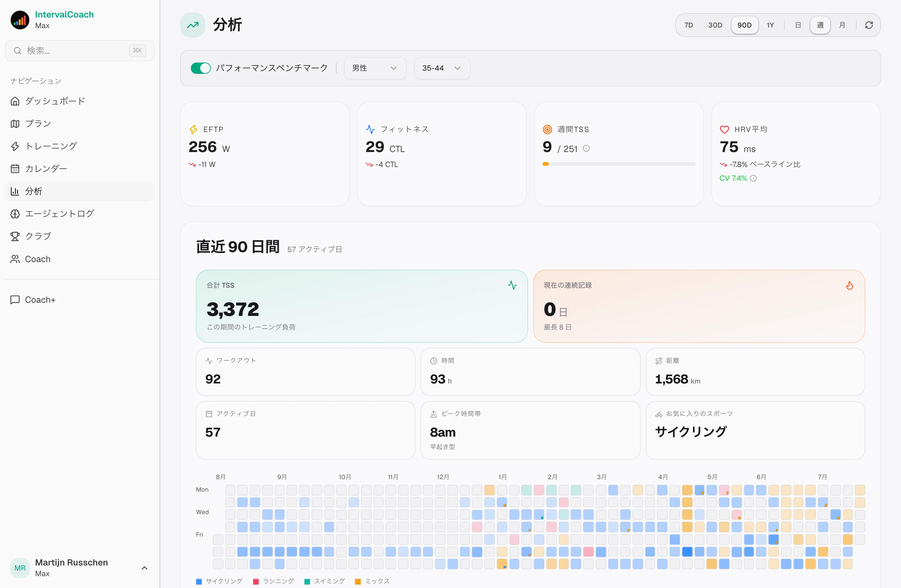Screen dimensions: 901x588
Task: Click the HRV平均 heart icon
Action: coord(724,129)
